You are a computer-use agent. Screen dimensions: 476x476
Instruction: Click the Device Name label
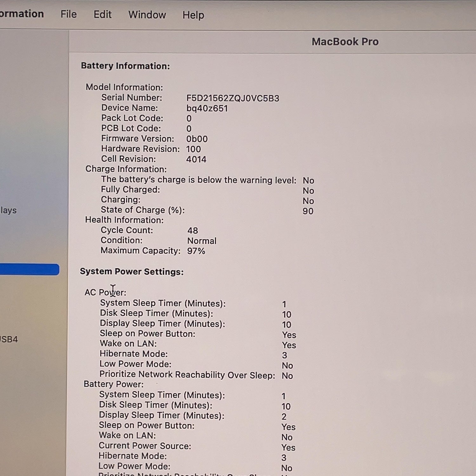click(x=129, y=108)
